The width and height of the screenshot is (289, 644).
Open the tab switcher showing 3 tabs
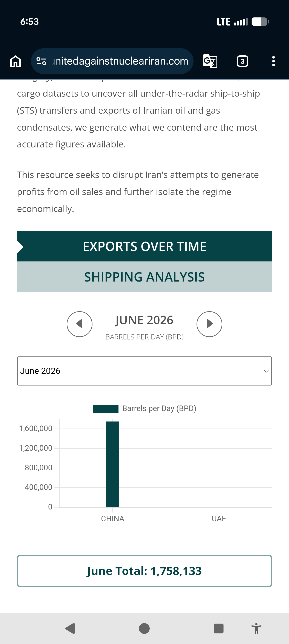coord(242,61)
